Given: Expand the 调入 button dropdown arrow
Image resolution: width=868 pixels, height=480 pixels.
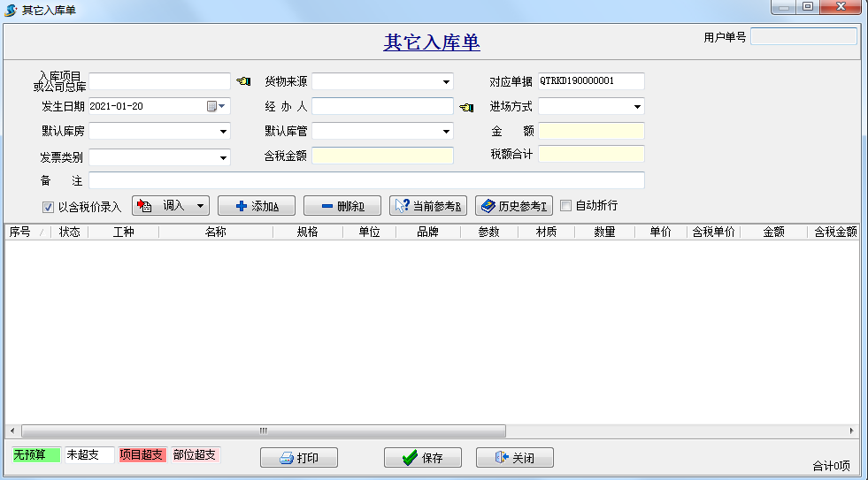Looking at the screenshot, I should (200, 206).
